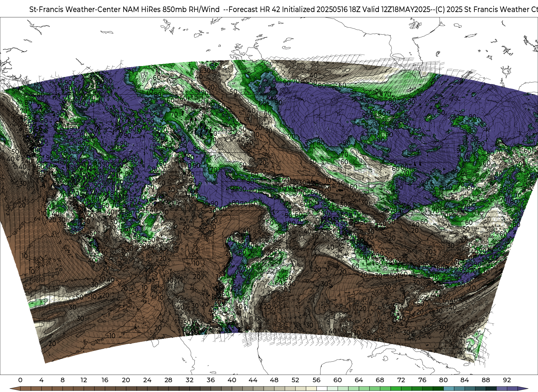This screenshot has height=392, width=538.
Task: Click the colorbar label '44'
Action: tap(253, 380)
